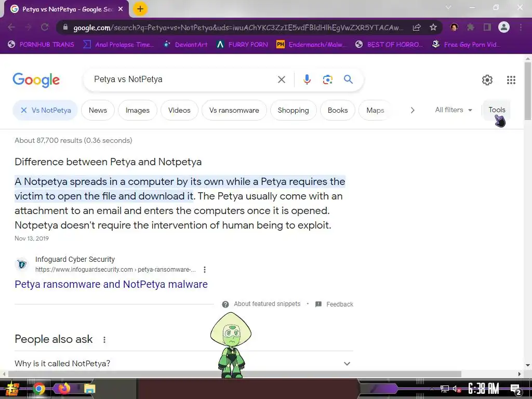The width and height of the screenshot is (532, 399).
Task: Start voice search with microphone icon
Action: pyautogui.click(x=307, y=79)
